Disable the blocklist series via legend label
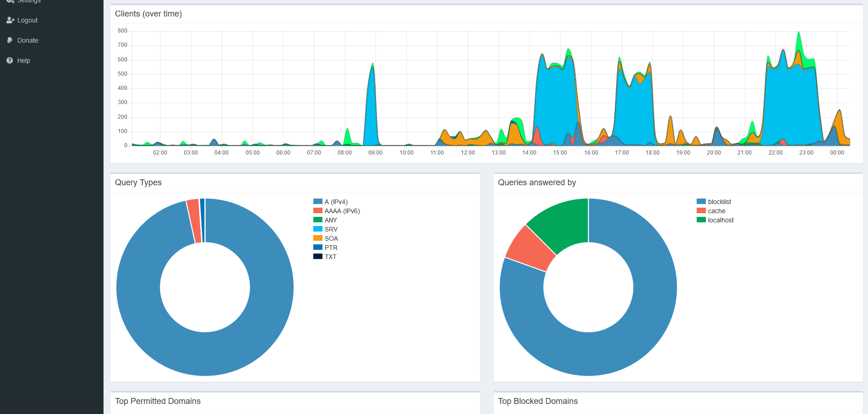The width and height of the screenshot is (868, 414). pos(719,202)
